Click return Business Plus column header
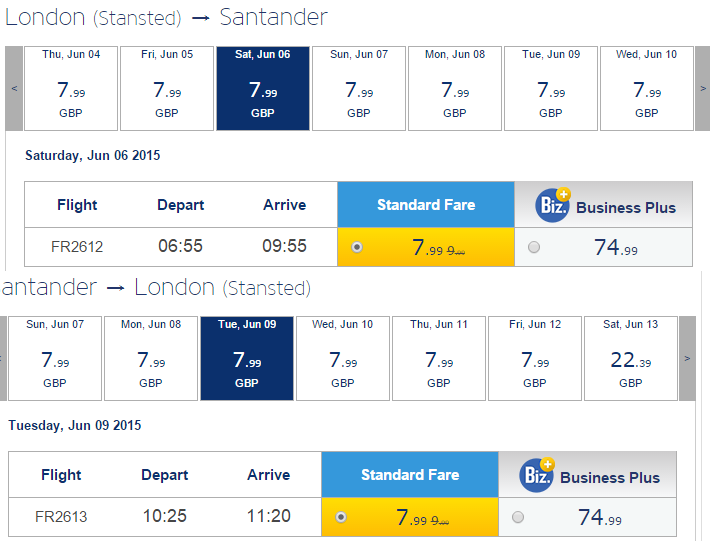This screenshot has height=547, width=710. point(588,475)
